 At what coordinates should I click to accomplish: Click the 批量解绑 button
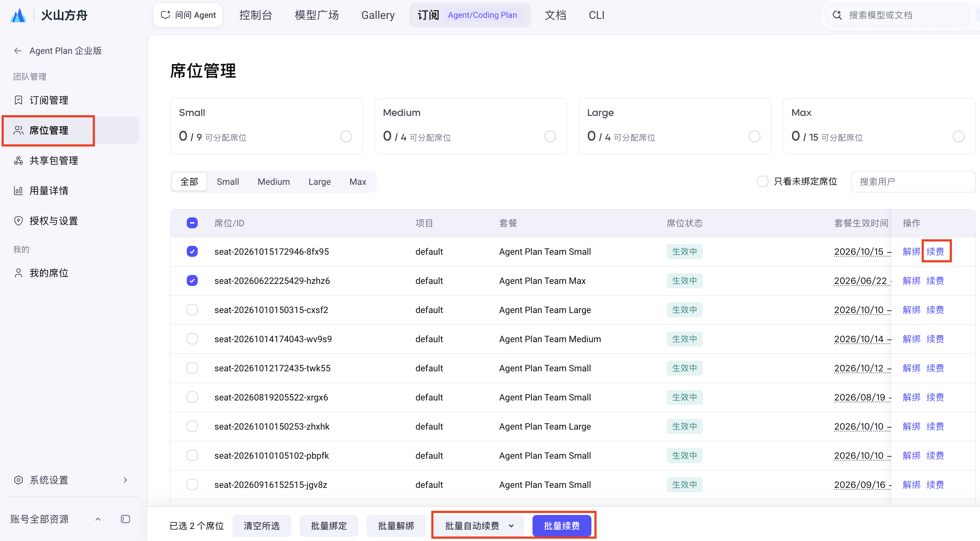pyautogui.click(x=396, y=526)
